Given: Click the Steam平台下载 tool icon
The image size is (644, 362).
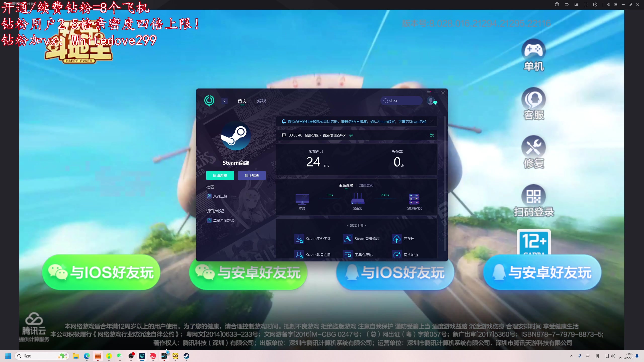Looking at the screenshot, I should (299, 239).
